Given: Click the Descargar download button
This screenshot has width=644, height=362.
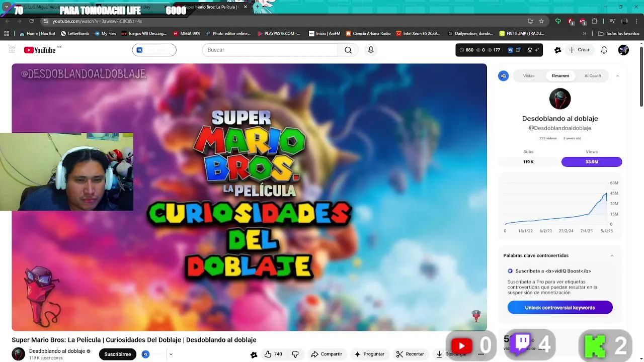Looking at the screenshot, I should 451,354.
